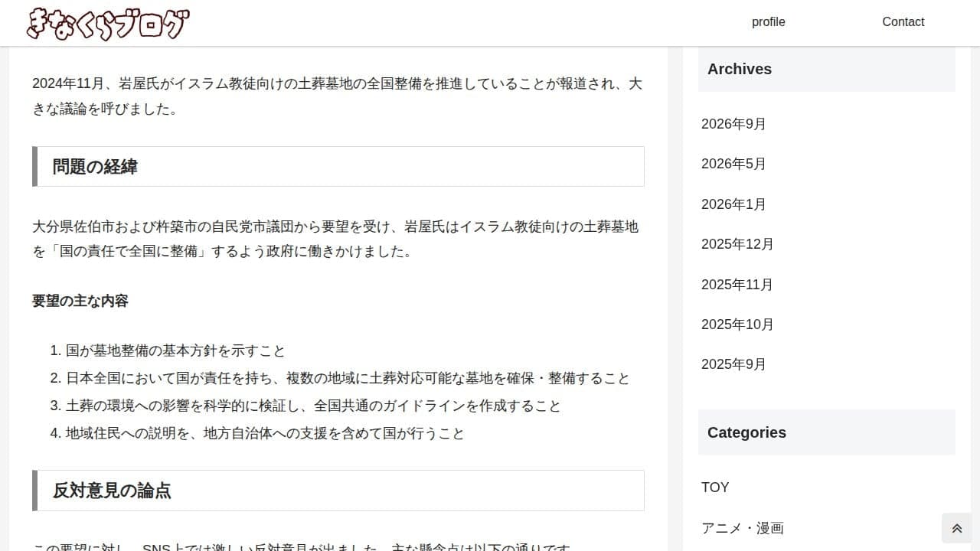The height and width of the screenshot is (551, 980).
Task: Click the 要望の主な内容 bold subheading
Action: tap(80, 302)
